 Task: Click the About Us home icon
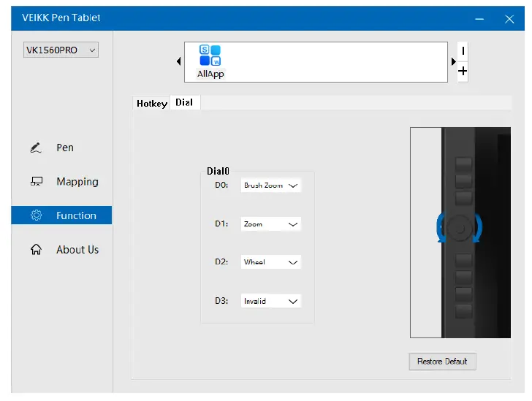37,250
